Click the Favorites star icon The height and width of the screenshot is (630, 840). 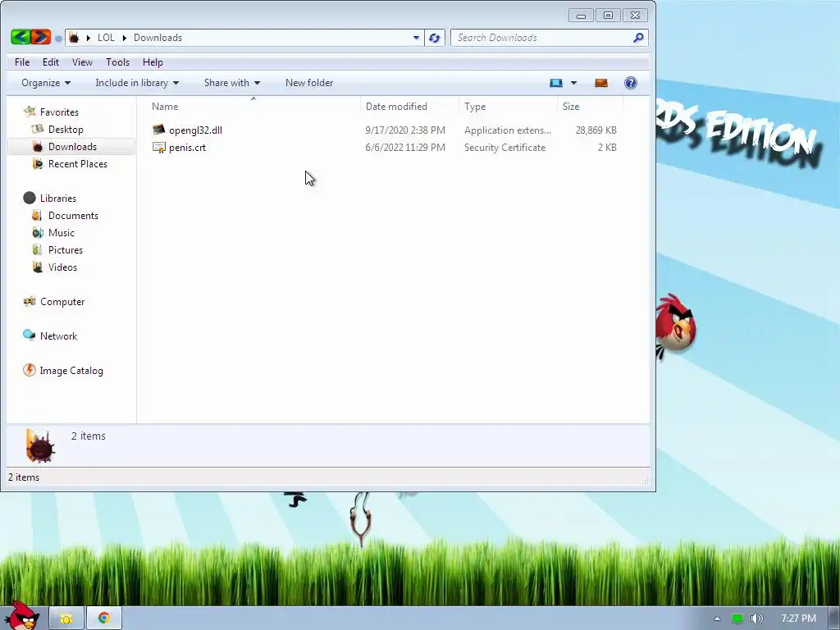click(30, 112)
